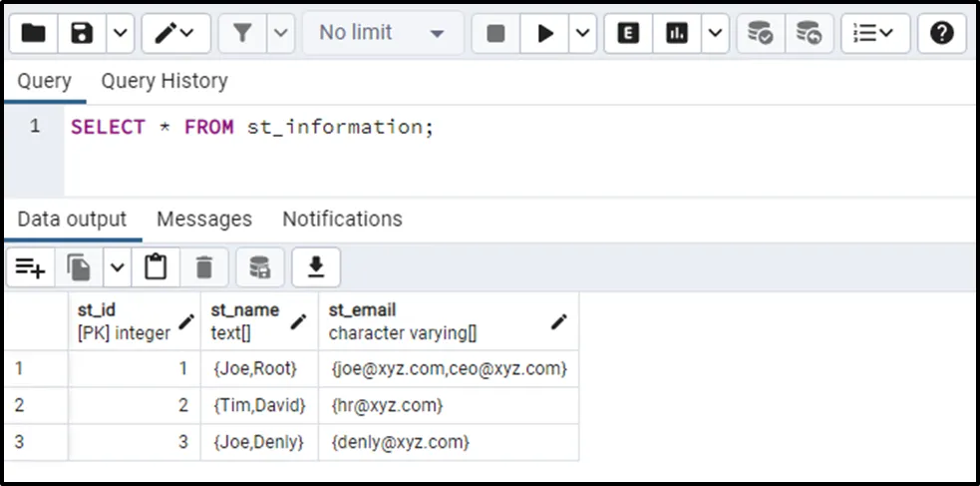Expand the No limit rows dropdown
Screen dimensions: 980x486
(381, 33)
